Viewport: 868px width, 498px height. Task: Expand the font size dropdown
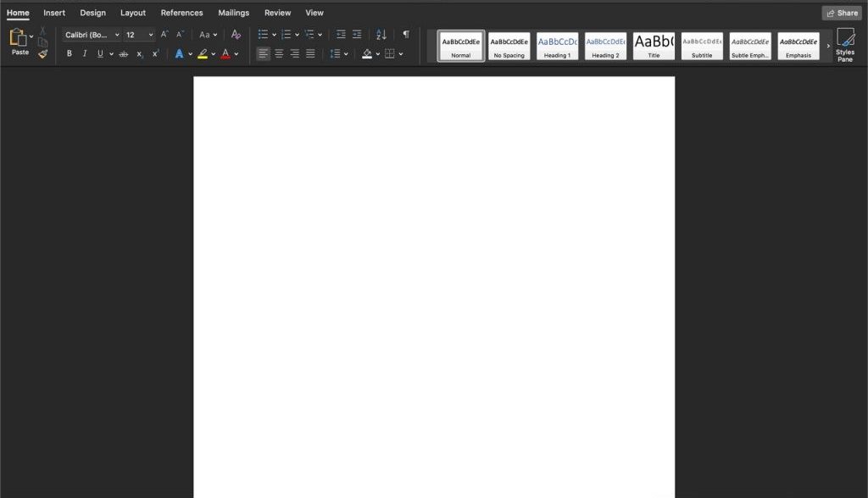pyautogui.click(x=151, y=35)
